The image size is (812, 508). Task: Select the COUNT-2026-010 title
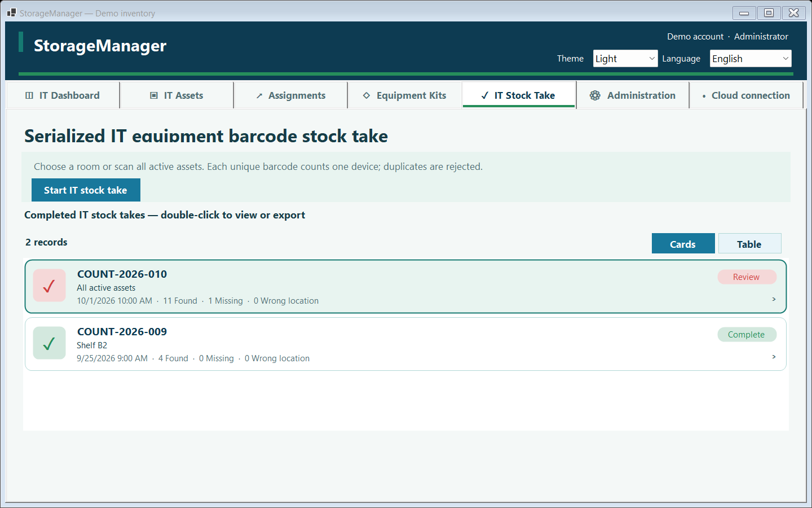click(x=122, y=274)
